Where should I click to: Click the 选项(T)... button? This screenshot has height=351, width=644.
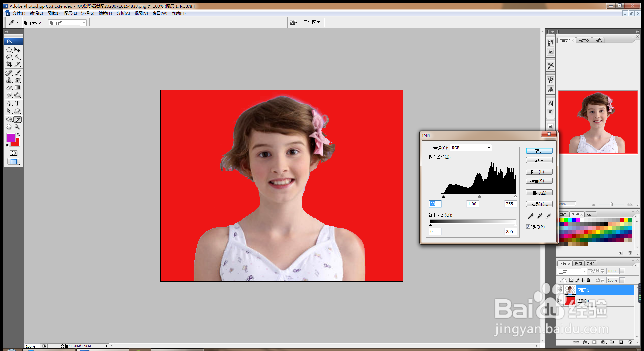539,204
